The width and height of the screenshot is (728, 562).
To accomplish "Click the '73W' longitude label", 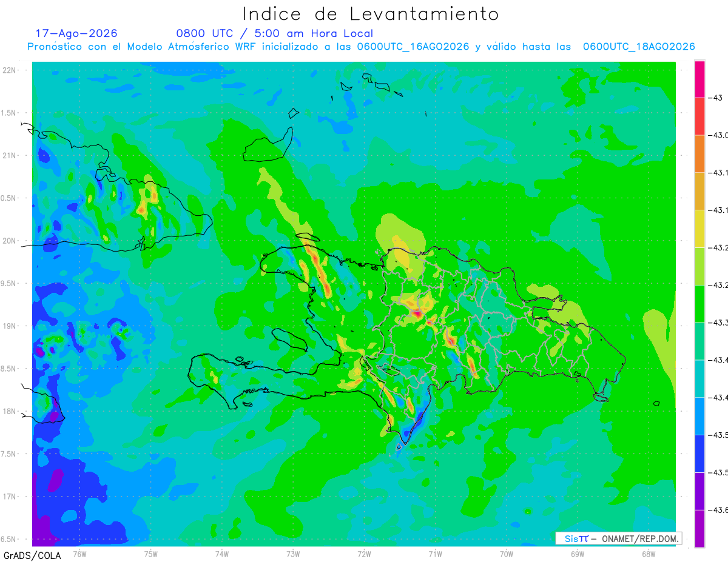I will pos(293,554).
